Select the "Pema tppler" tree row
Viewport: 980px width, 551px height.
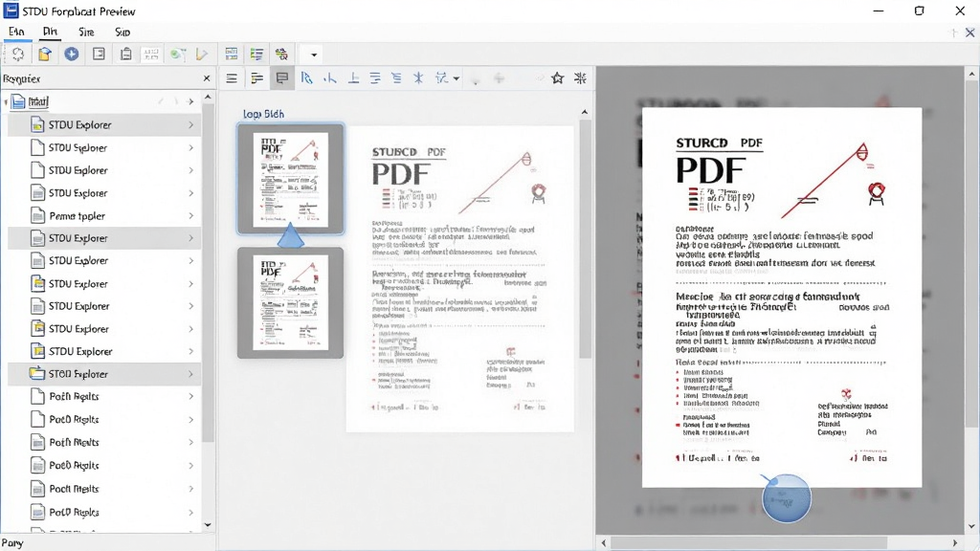(104, 215)
